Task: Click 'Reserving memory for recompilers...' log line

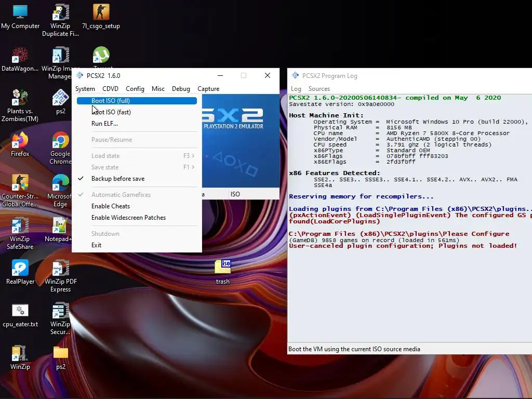Action: [361, 196]
